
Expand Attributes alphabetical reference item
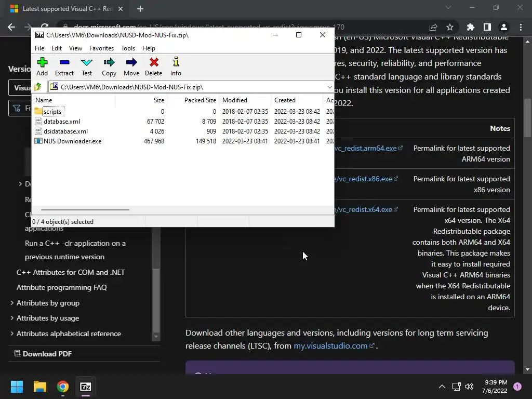pyautogui.click(x=12, y=334)
